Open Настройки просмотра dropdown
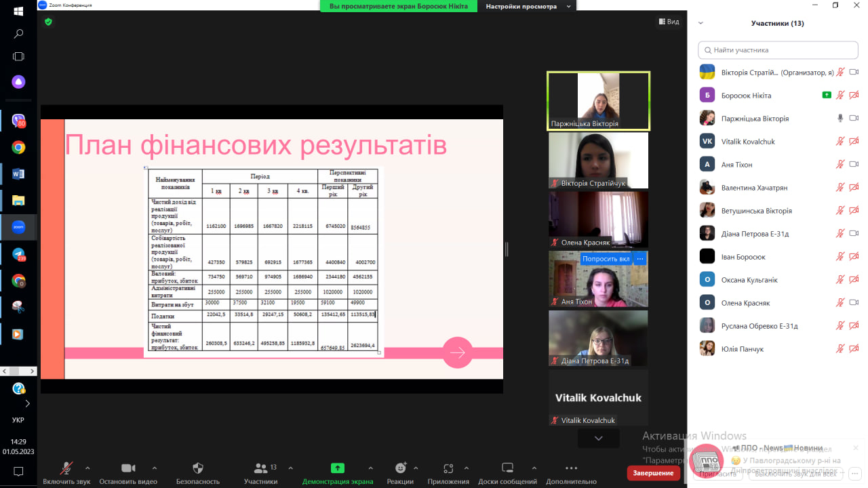 tap(528, 6)
